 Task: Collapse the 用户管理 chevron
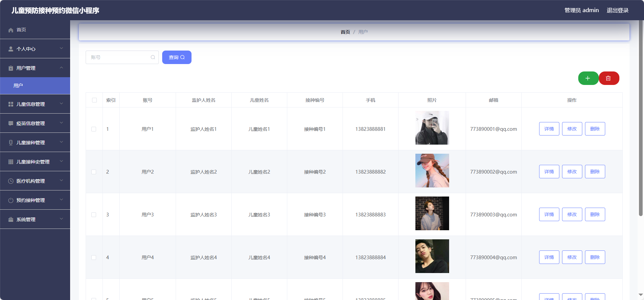pyautogui.click(x=61, y=68)
